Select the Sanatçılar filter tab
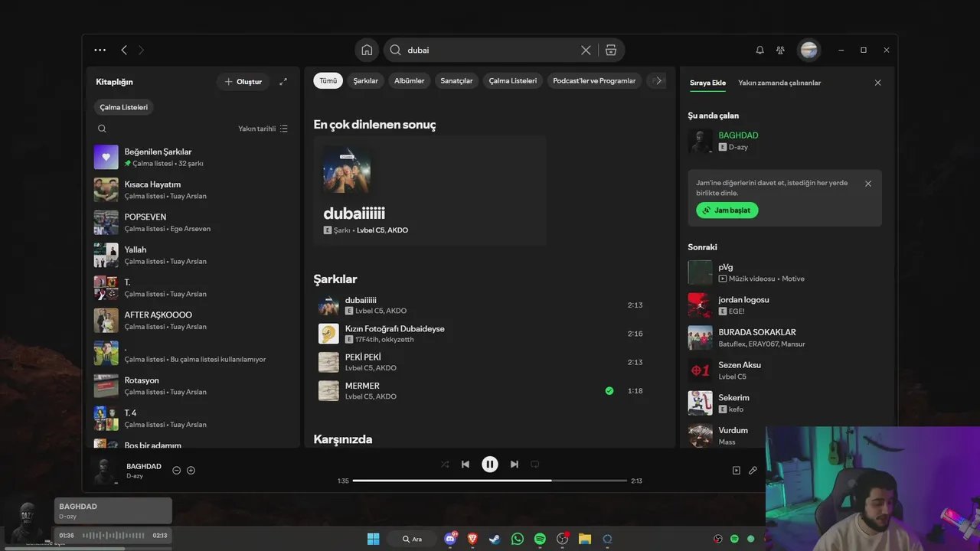The height and width of the screenshot is (551, 980). (456, 80)
